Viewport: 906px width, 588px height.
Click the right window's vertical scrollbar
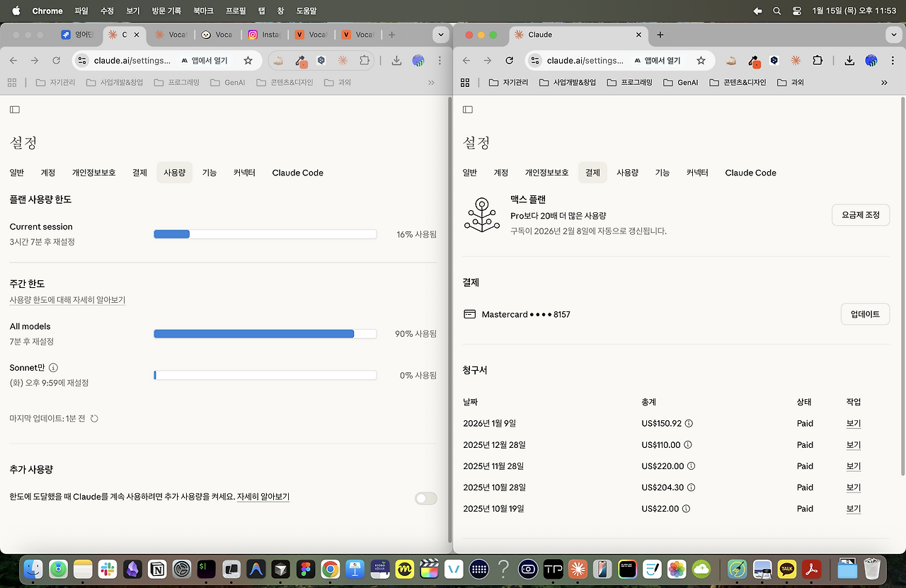(902, 287)
